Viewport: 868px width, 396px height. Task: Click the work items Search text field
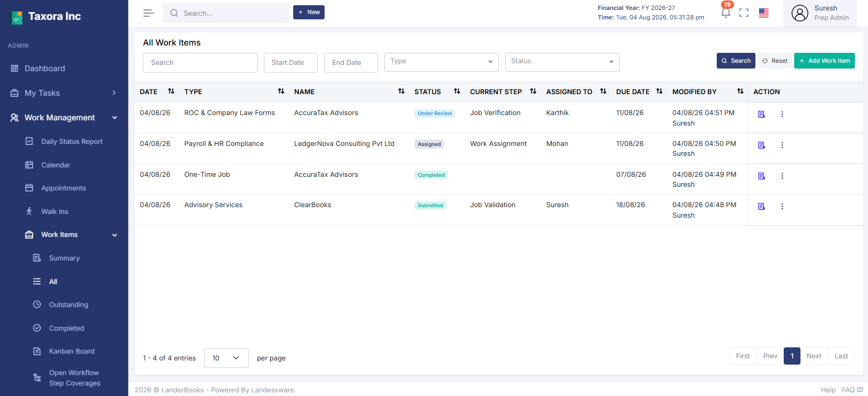pyautogui.click(x=200, y=63)
